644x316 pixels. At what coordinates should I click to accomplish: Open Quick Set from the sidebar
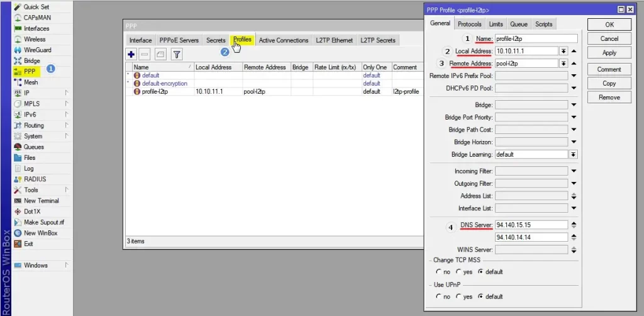click(x=36, y=7)
